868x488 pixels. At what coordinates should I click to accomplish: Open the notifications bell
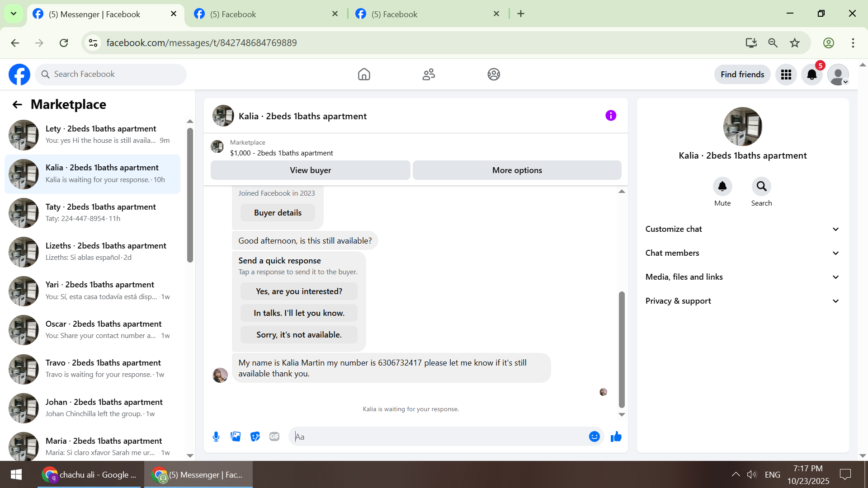pos(812,75)
